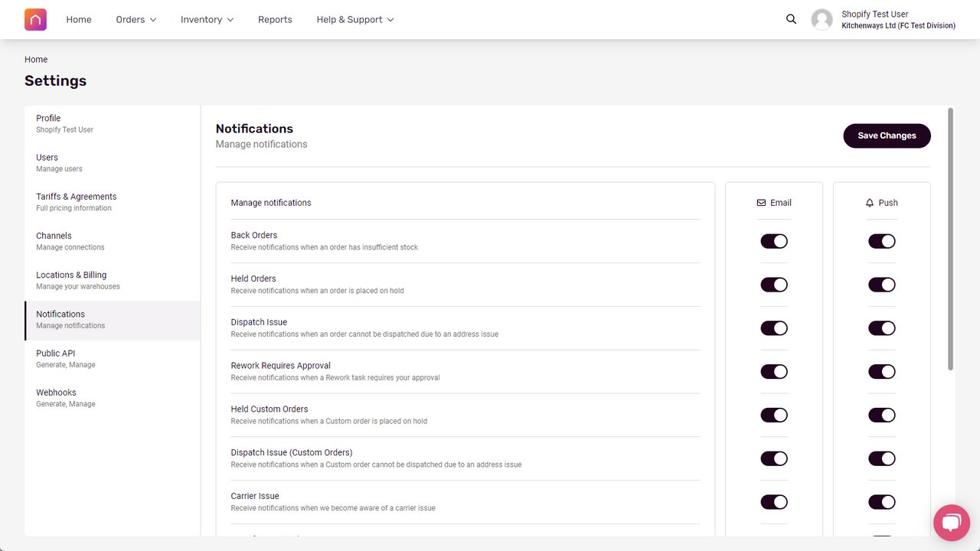Select Reports in the navigation bar

pyautogui.click(x=275, y=19)
